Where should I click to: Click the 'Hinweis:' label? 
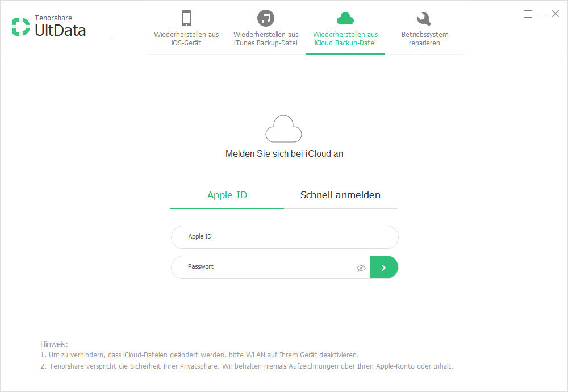[x=54, y=344]
